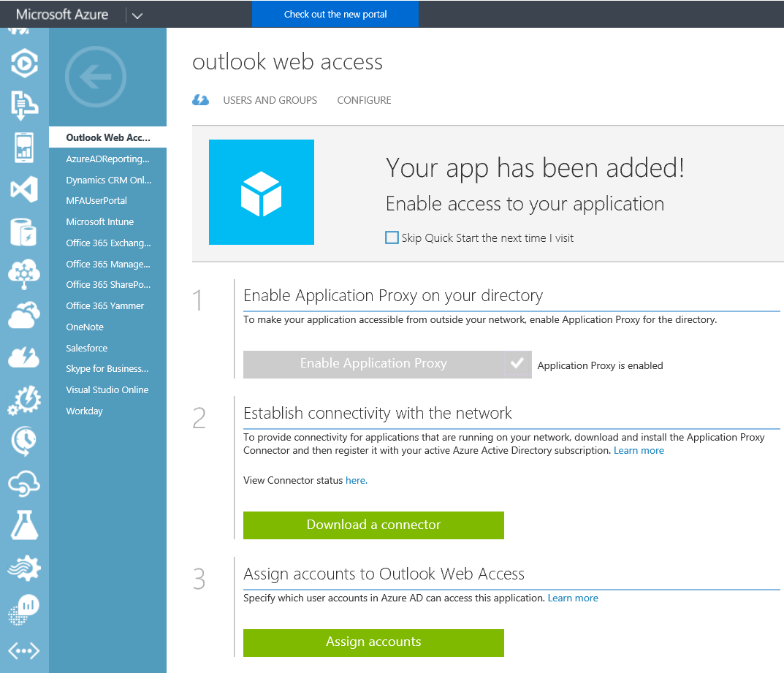This screenshot has height=673, width=784.
Task: Click the back arrow circle
Action: pyautogui.click(x=96, y=77)
